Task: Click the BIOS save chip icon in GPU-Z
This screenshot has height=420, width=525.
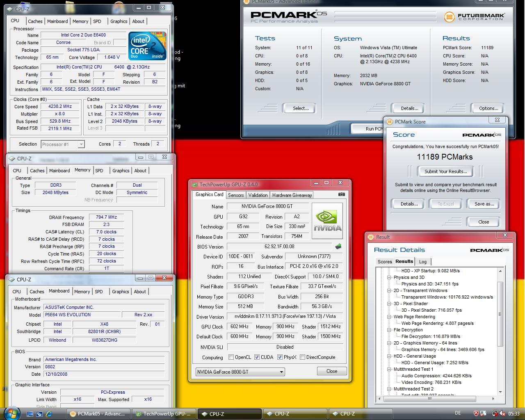Action: tap(338, 247)
